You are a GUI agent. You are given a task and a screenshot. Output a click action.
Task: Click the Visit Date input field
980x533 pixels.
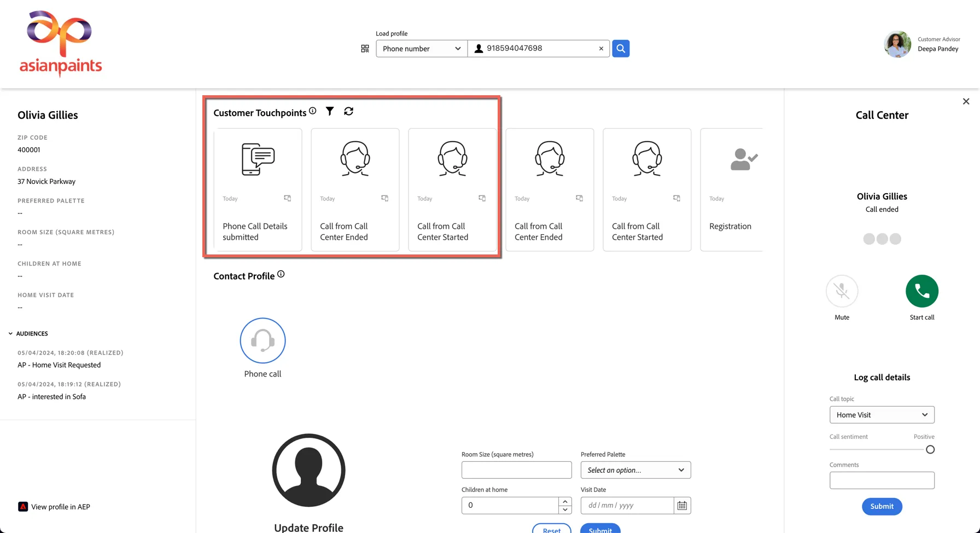(627, 506)
